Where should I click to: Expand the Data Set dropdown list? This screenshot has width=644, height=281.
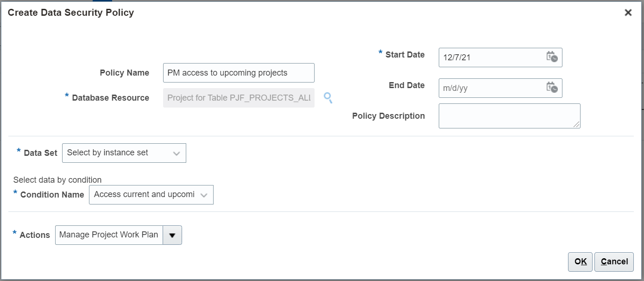pos(124,153)
